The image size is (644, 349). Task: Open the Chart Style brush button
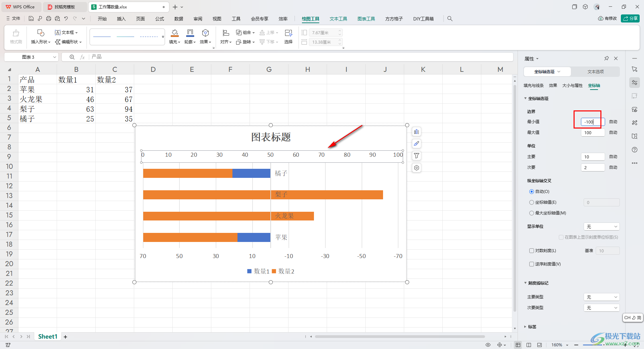417,144
